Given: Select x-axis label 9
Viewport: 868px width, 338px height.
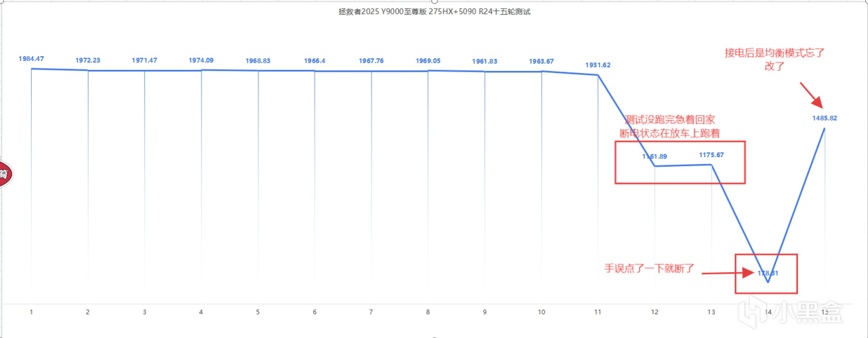Looking at the screenshot, I should pos(484,312).
